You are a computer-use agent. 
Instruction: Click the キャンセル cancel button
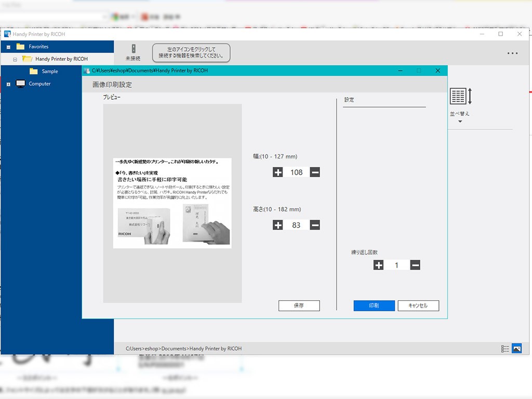click(x=418, y=305)
